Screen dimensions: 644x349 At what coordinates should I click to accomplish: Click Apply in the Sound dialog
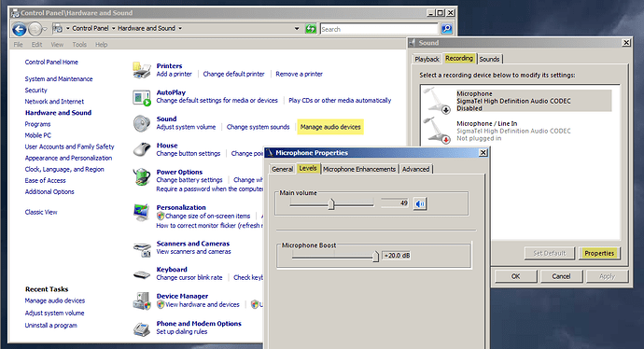click(x=607, y=276)
